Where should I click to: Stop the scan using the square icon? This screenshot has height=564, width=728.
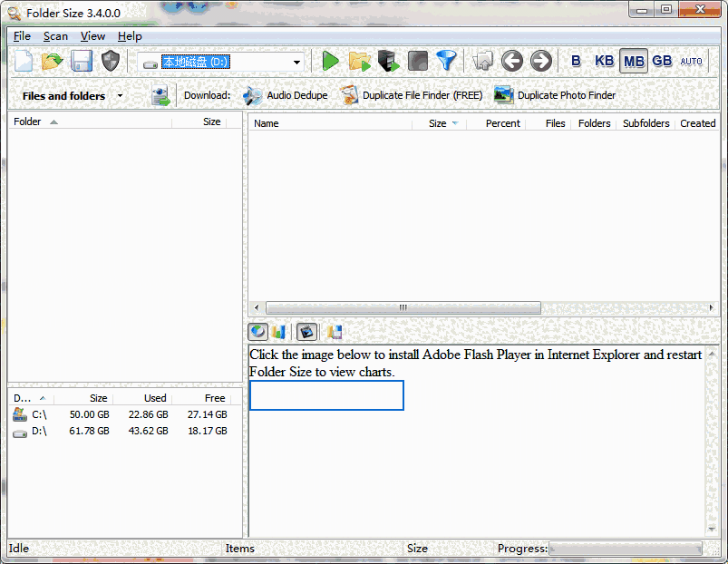tap(417, 61)
